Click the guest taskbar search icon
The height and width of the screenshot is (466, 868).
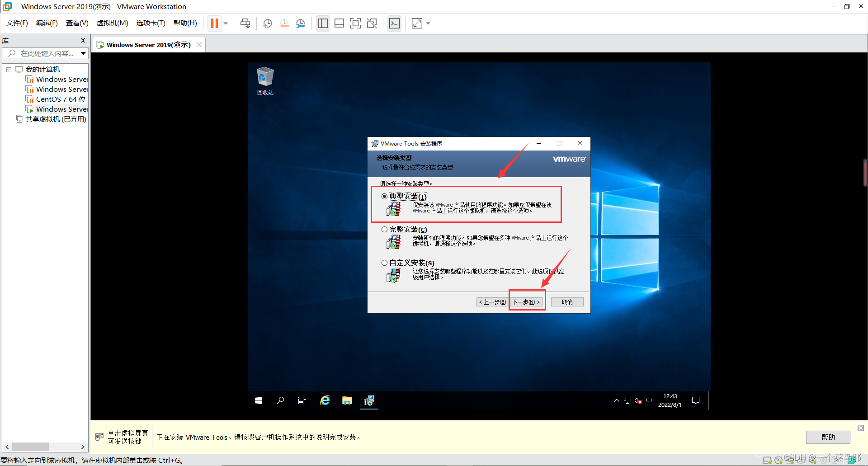280,400
